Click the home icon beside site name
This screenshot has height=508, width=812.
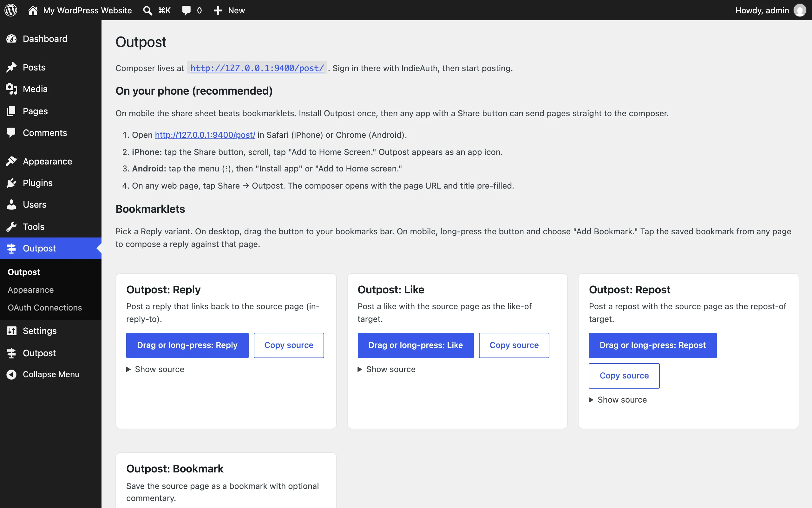(x=33, y=10)
